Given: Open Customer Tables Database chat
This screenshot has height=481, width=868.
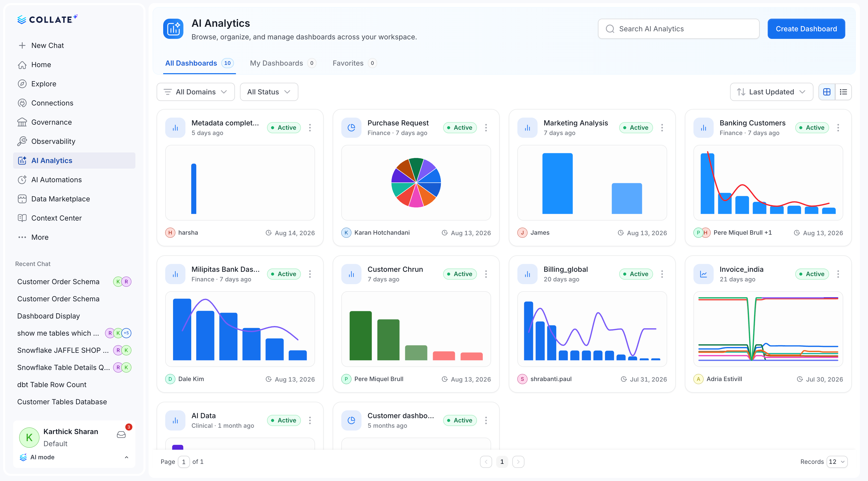Looking at the screenshot, I should 62,402.
